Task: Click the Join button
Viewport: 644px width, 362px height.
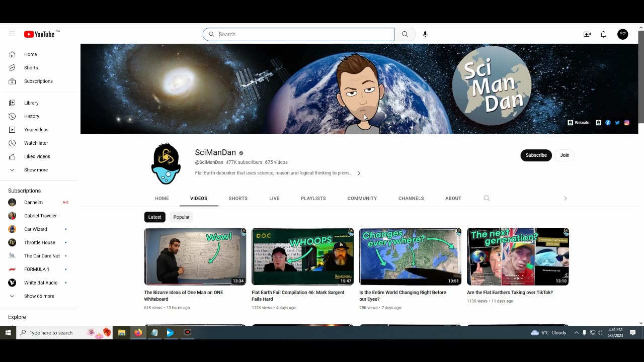Action: tap(565, 155)
